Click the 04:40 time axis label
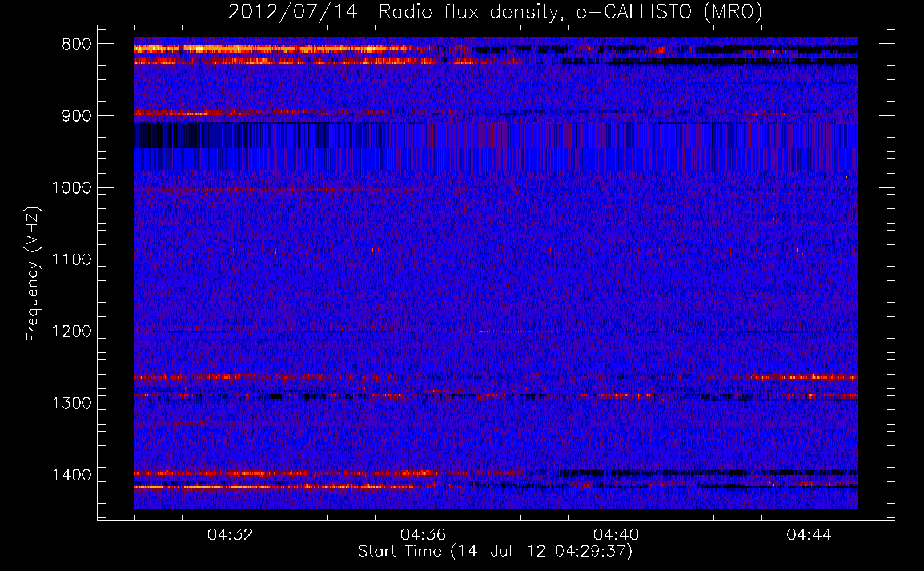 616,535
